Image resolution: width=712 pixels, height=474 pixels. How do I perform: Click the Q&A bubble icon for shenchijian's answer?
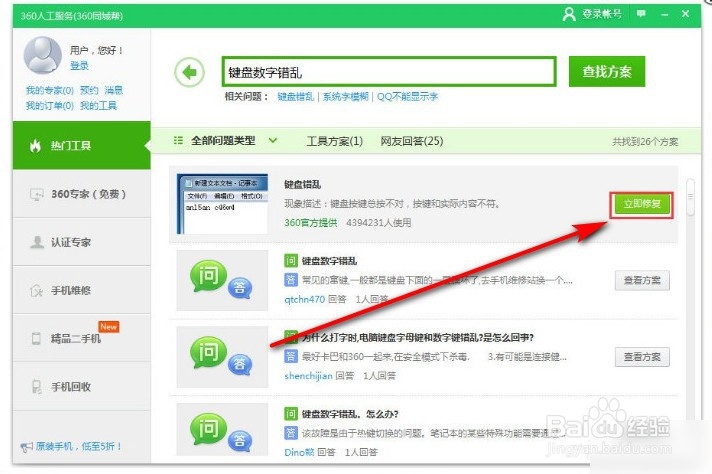[x=222, y=356]
